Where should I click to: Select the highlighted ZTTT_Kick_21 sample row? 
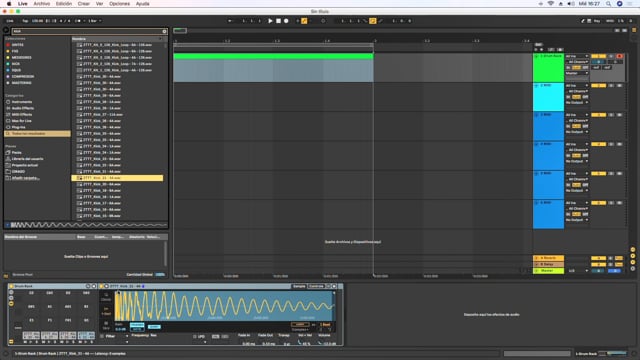click(x=117, y=178)
